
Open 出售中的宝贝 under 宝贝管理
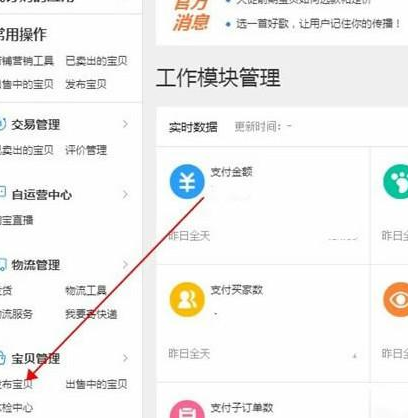(96, 384)
